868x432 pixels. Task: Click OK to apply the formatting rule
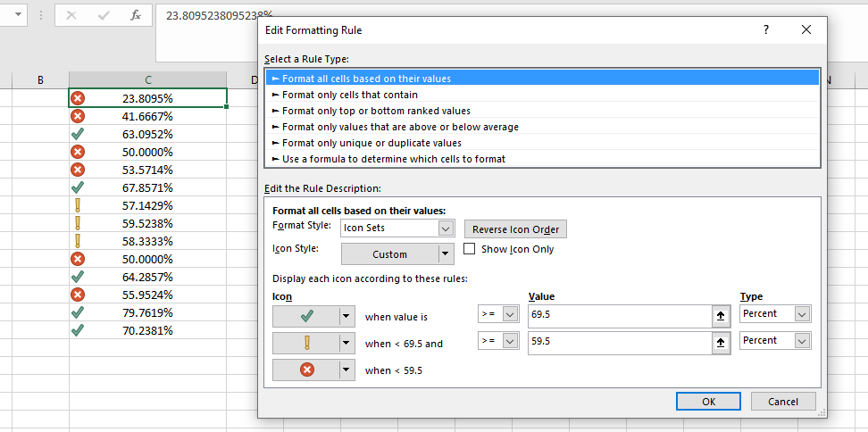[708, 402]
